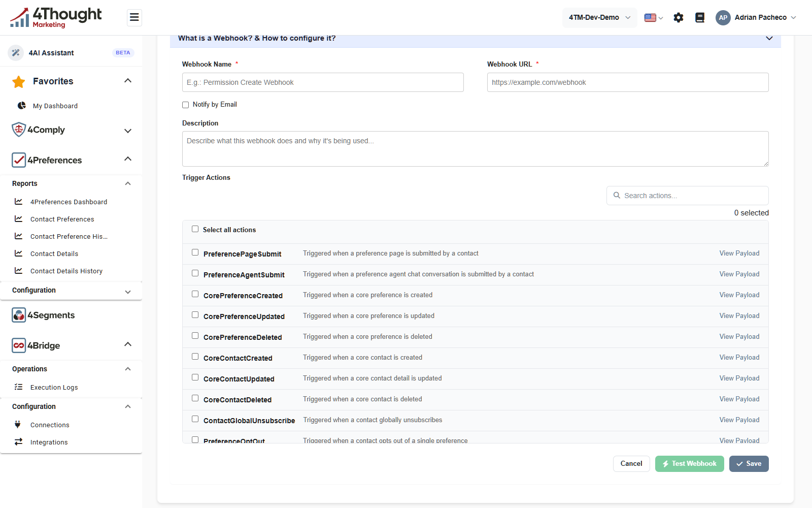Screen dimensions: 812x508
Task: Check the CorePreferenceDeleted action
Action: click(195, 336)
